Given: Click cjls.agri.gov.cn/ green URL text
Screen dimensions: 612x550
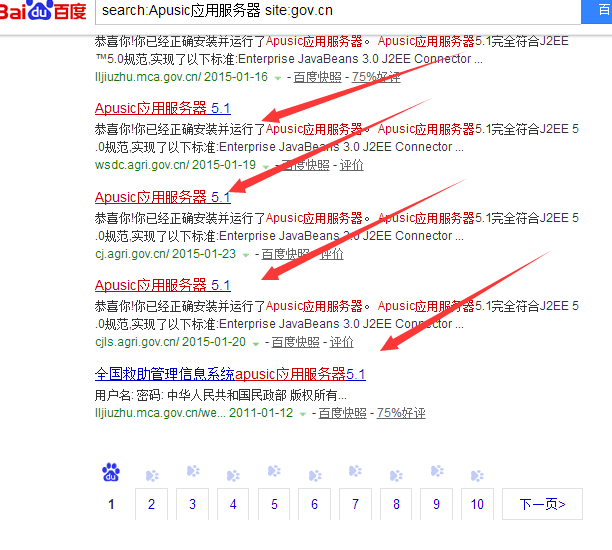Looking at the screenshot, I should 137,342.
